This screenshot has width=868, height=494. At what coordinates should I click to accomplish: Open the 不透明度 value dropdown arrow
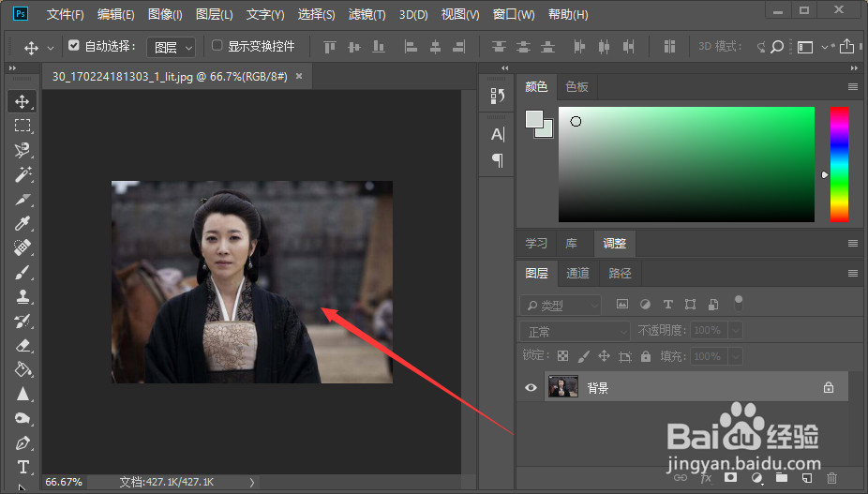click(735, 331)
